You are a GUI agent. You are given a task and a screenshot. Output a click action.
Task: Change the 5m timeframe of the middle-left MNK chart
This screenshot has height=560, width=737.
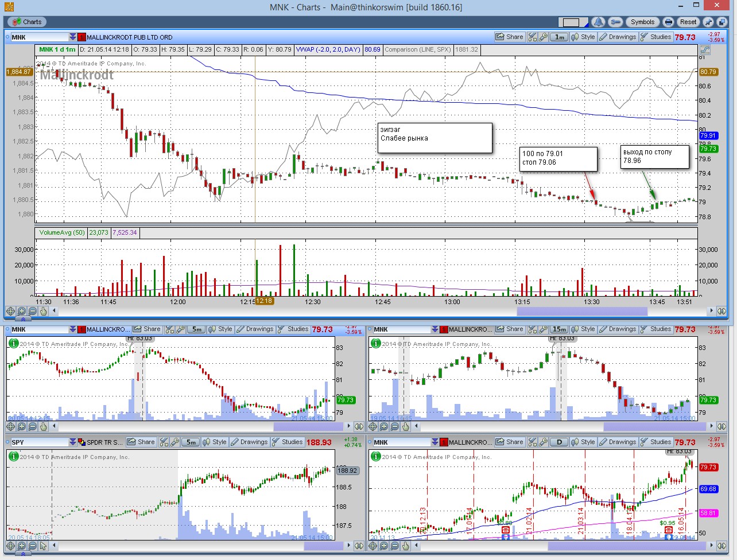[x=196, y=329]
